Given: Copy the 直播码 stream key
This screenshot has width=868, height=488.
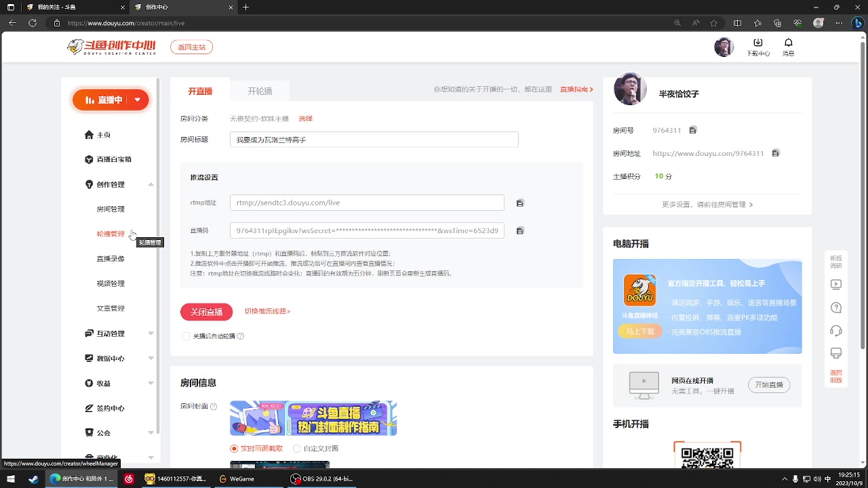Looking at the screenshot, I should (x=520, y=230).
